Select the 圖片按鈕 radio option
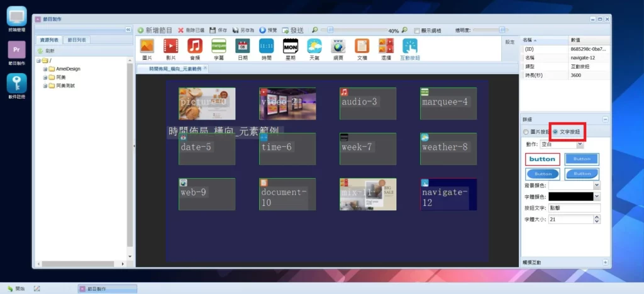The width and height of the screenshot is (644, 294). point(526,132)
